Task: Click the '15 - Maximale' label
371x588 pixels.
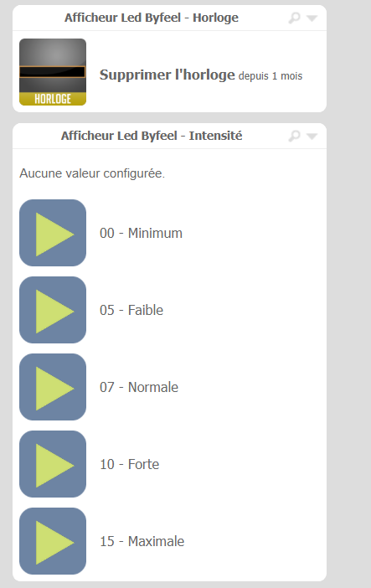Action: pos(142,541)
